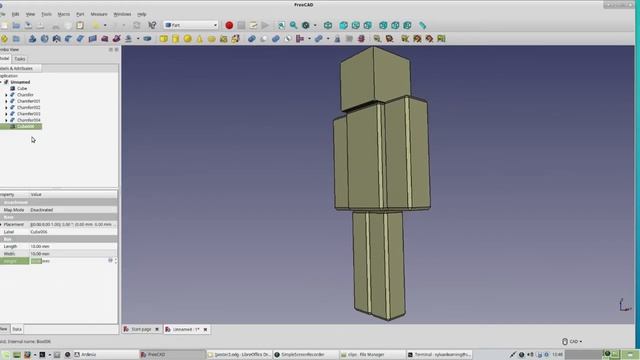The width and height of the screenshot is (640, 360).
Task: Open the view mode dropdown arrow beside isometric icon
Action: (x=315, y=25)
